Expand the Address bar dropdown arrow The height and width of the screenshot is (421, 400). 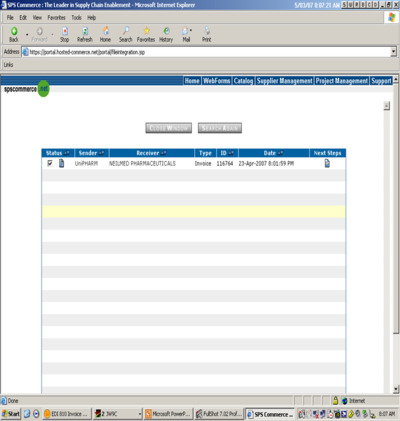coord(394,52)
